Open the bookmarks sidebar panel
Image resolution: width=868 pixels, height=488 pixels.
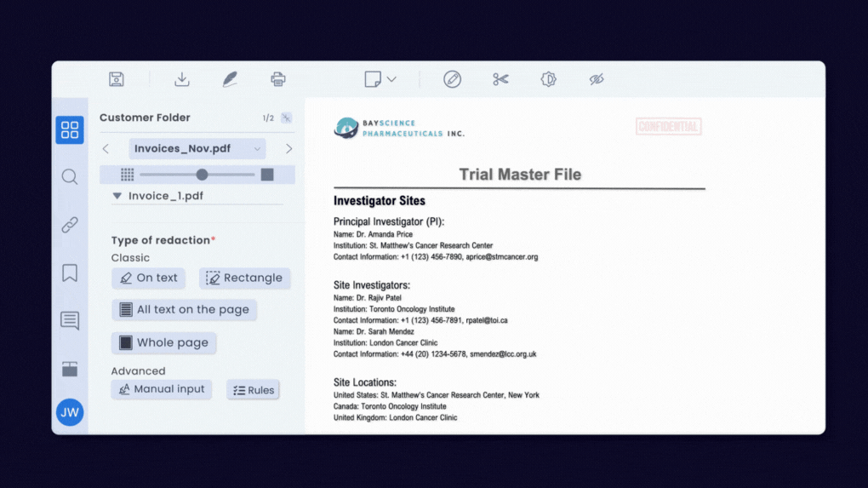pyautogui.click(x=70, y=273)
